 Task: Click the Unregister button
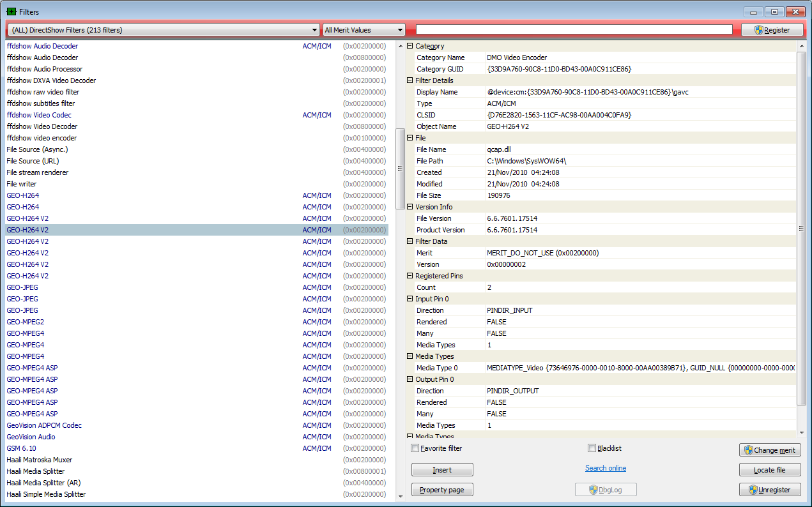click(x=770, y=490)
